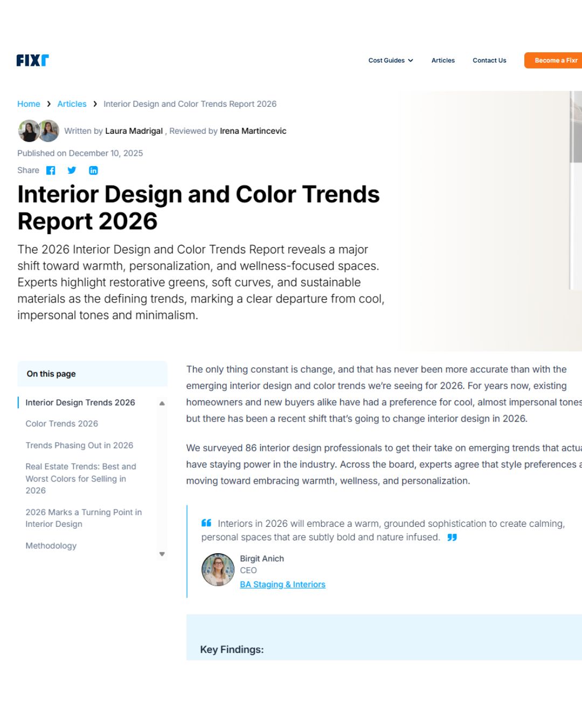
Task: Click Irena Martincevic's avatar photo
Action: 48,131
